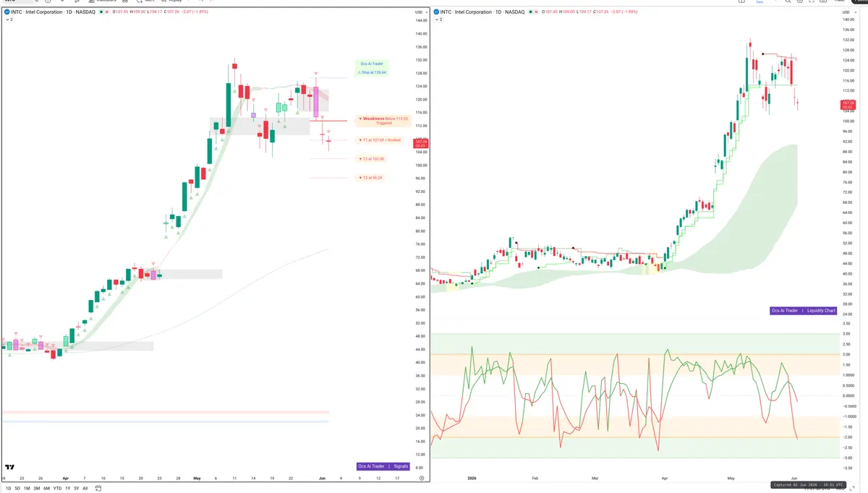Screen dimensions: 868x493
Task: Select the 1D time range
Action: click(8, 489)
